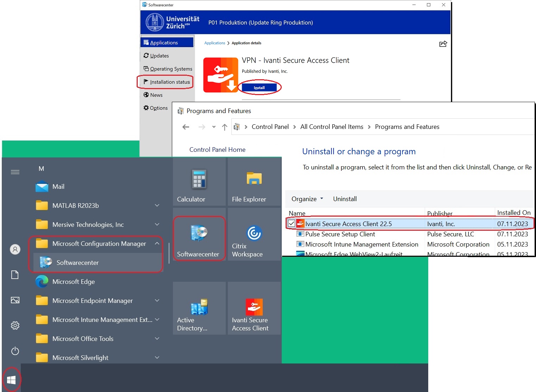
Task: Toggle the Ivanti Secure Access Client checkbox
Action: pos(292,224)
